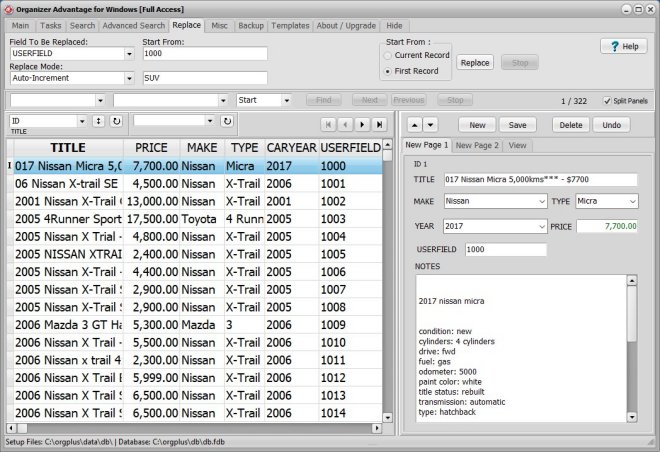Switch to the Tasks tab

point(51,26)
